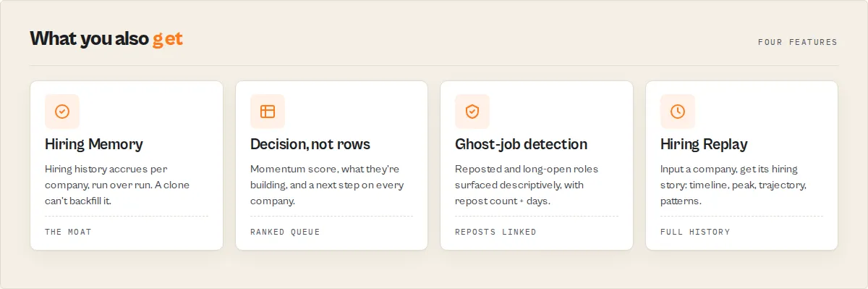Select the Decision, not rows heading
The image size is (868, 289).
pyautogui.click(x=310, y=144)
